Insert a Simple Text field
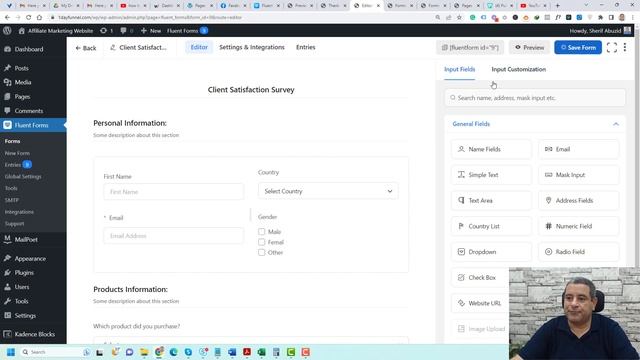The width and height of the screenshot is (640, 360). click(x=491, y=175)
